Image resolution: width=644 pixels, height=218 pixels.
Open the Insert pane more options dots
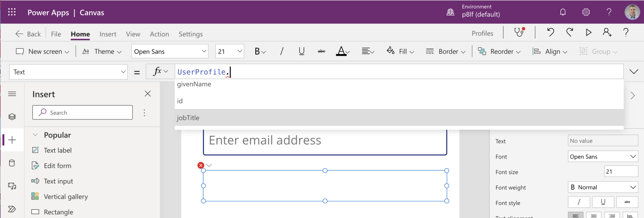(144, 112)
